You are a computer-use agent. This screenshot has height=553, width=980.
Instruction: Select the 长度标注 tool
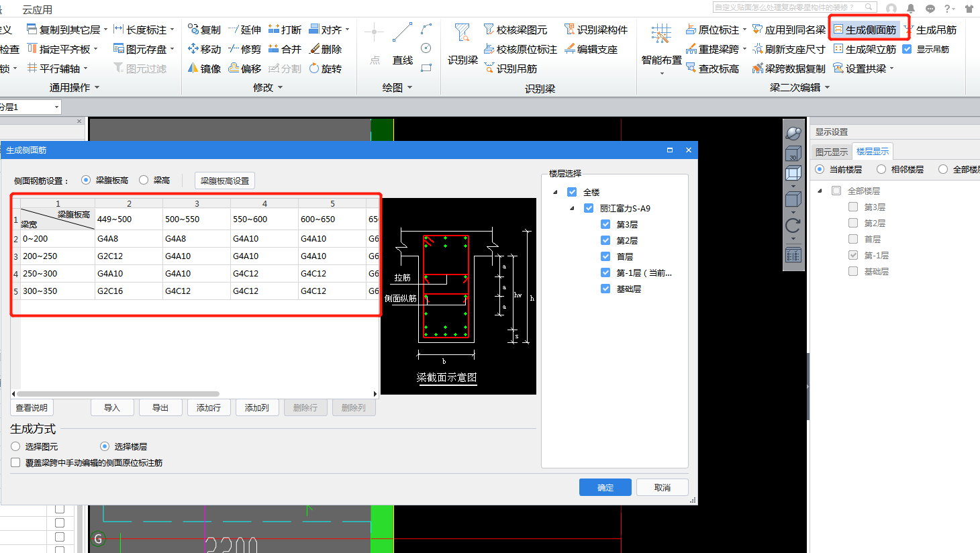(x=144, y=30)
